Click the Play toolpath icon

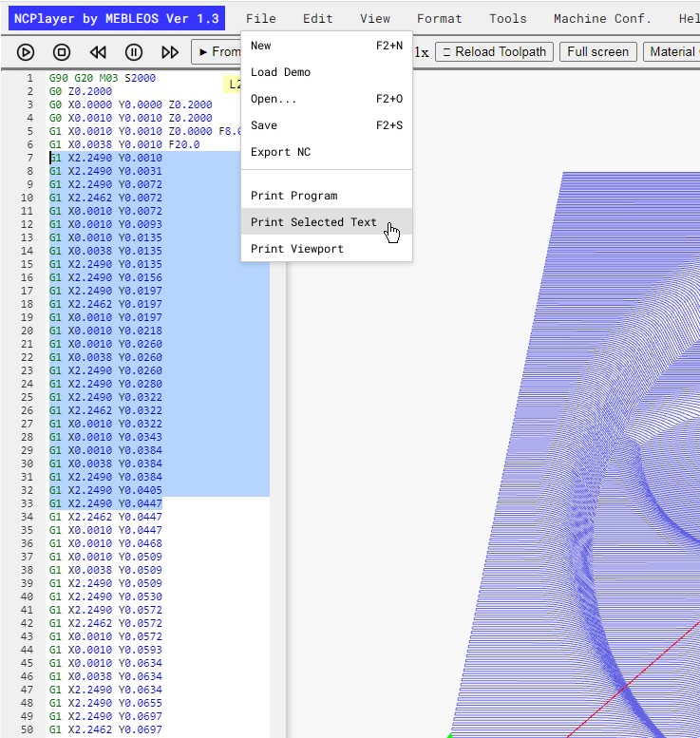click(26, 52)
